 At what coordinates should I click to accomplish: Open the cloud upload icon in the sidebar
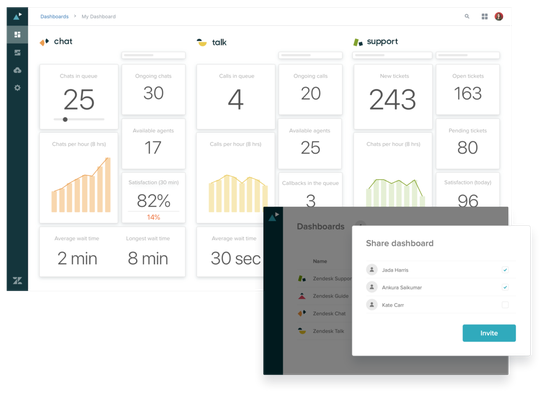(17, 70)
